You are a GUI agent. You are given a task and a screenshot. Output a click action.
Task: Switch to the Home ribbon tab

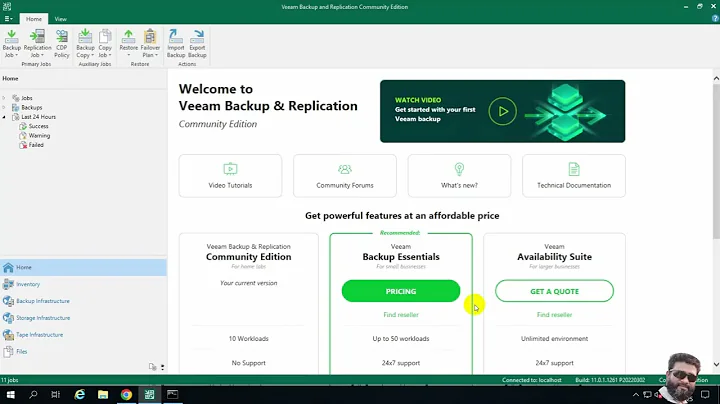click(x=34, y=19)
